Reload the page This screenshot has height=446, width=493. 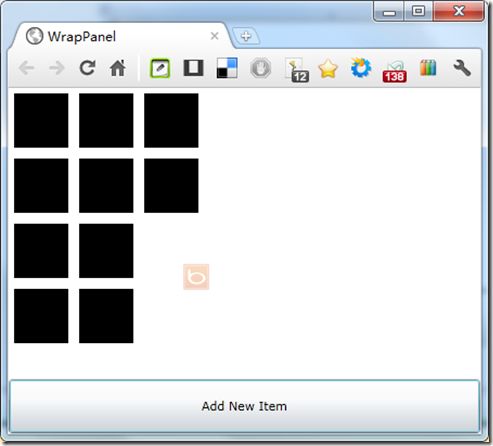(87, 68)
